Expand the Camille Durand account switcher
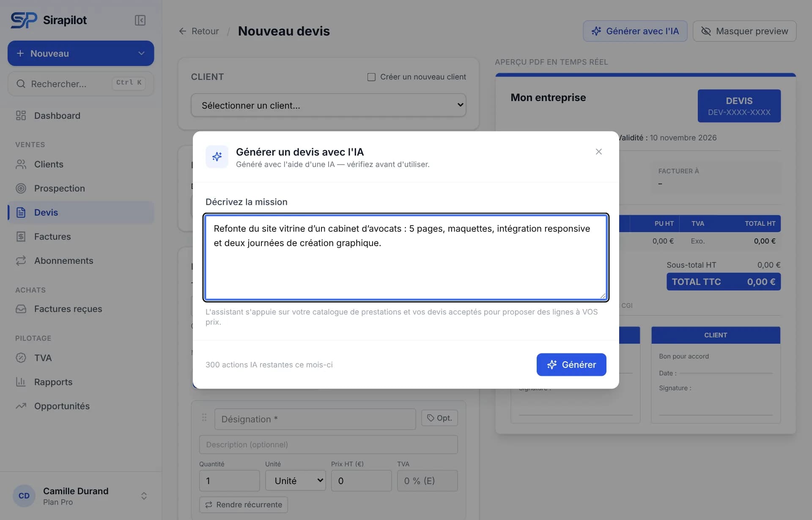812x520 pixels. [x=144, y=496]
